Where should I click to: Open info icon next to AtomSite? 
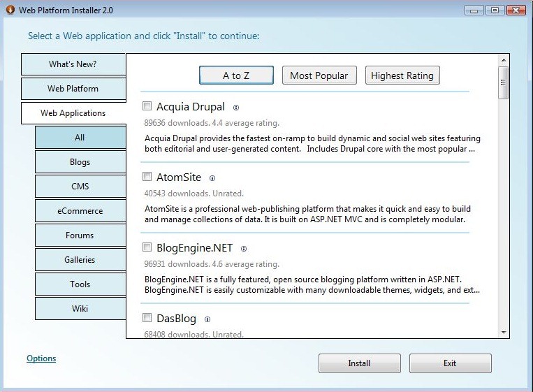tap(212, 178)
